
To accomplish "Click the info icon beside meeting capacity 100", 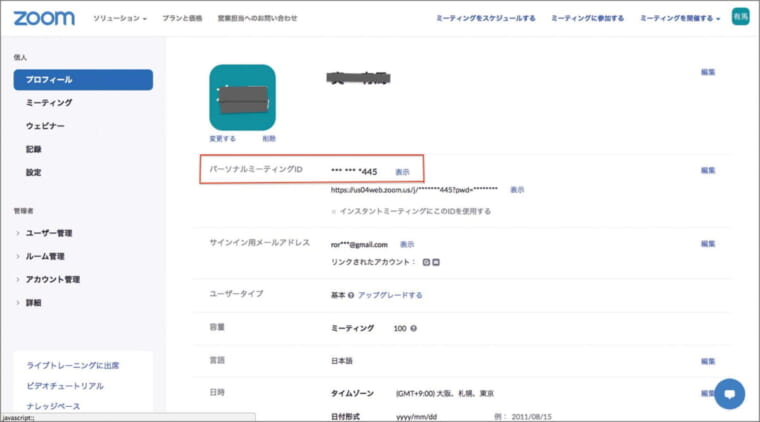I will tap(413, 328).
